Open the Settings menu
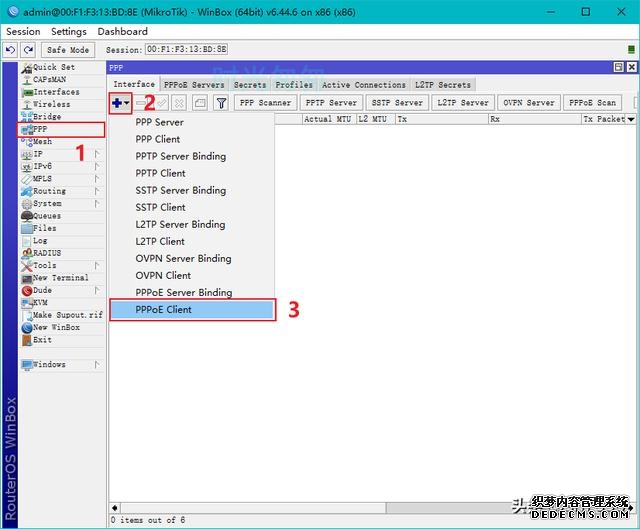Viewport: 640px width, 529px height. [69, 31]
